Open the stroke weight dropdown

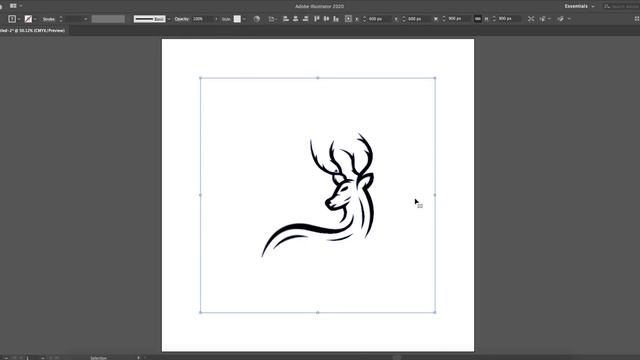[x=86, y=19]
